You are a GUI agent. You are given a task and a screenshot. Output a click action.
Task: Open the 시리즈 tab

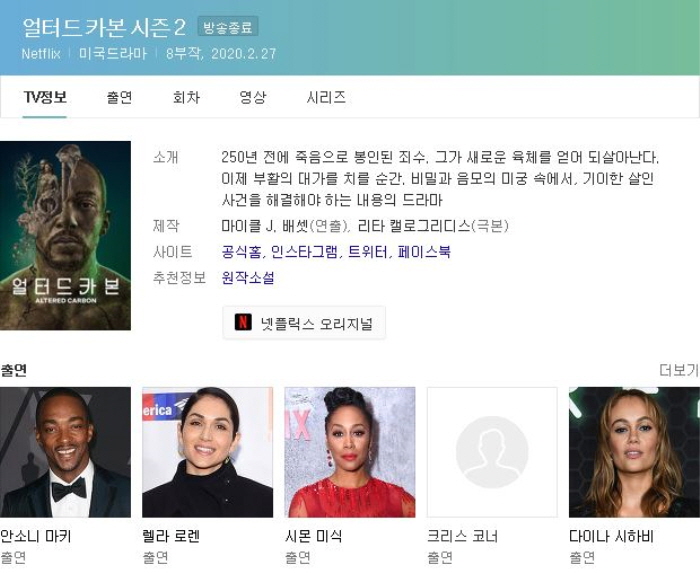pyautogui.click(x=326, y=97)
